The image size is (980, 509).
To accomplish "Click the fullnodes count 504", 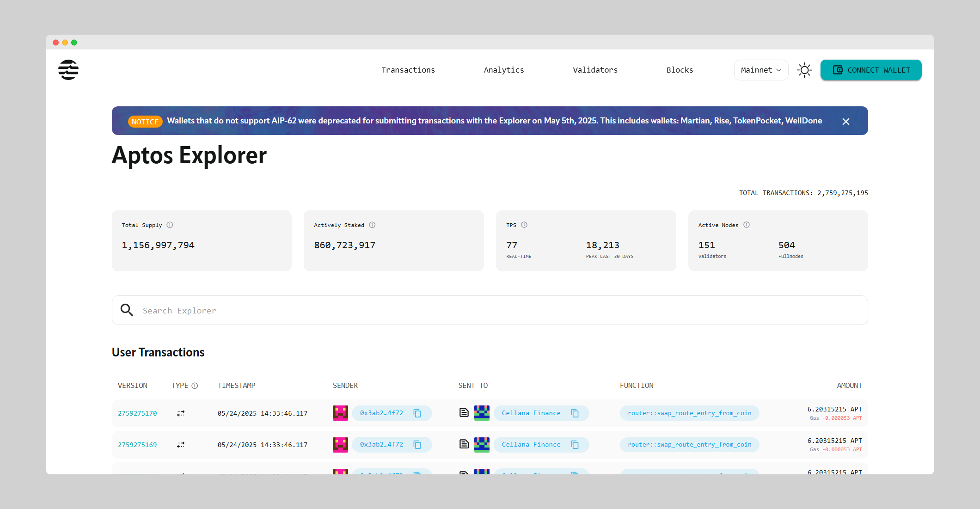I will tap(786, 245).
